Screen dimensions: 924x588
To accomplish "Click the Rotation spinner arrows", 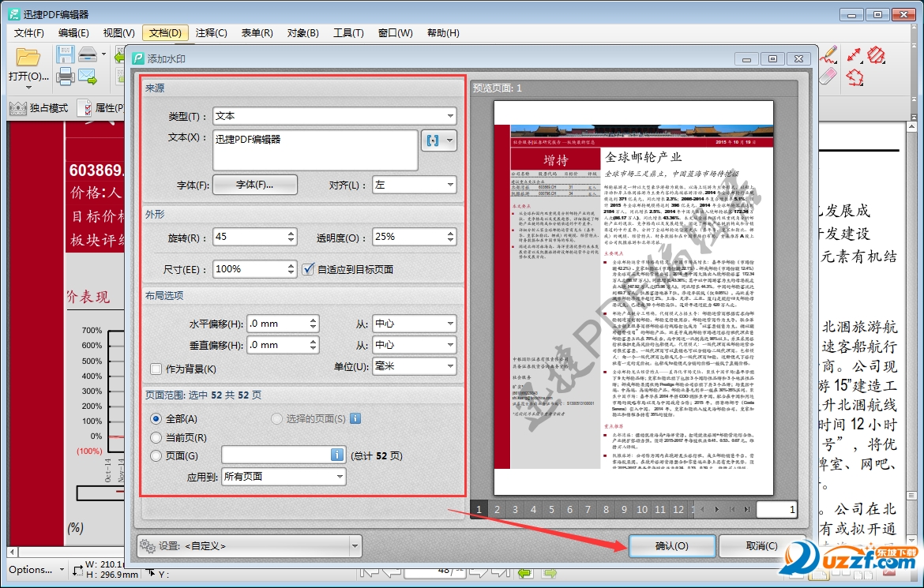I will pos(291,237).
